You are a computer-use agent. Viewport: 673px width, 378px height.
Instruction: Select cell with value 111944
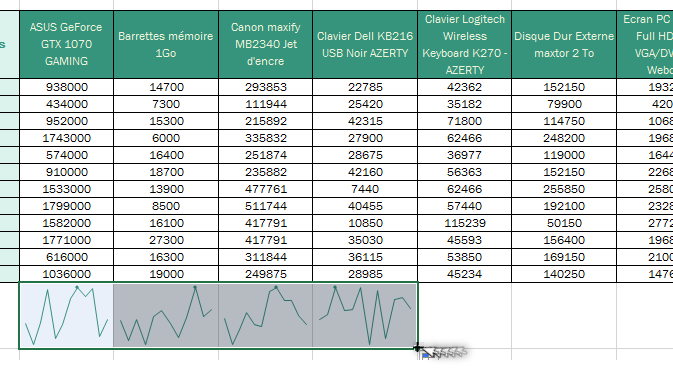(266, 104)
